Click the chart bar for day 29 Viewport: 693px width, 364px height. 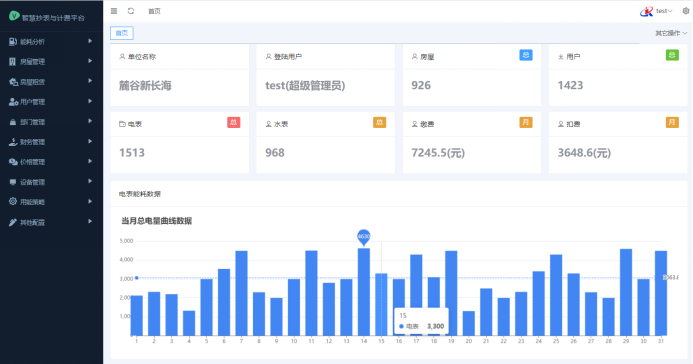pos(626,292)
